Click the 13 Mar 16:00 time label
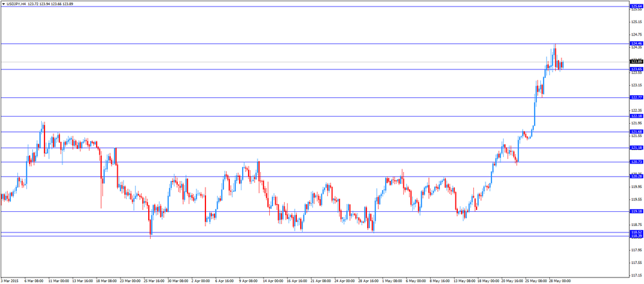Viewport: 644px width, 284px height. [x=82, y=281]
